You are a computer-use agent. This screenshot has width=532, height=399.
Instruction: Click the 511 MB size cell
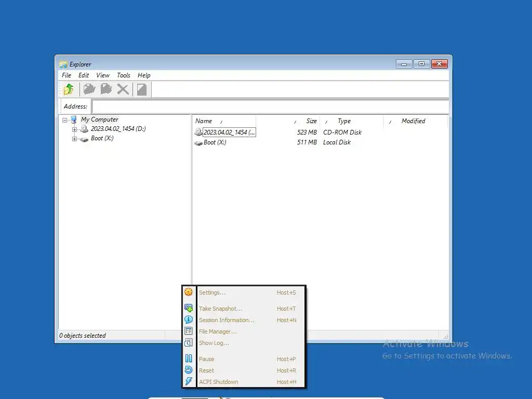(x=307, y=142)
